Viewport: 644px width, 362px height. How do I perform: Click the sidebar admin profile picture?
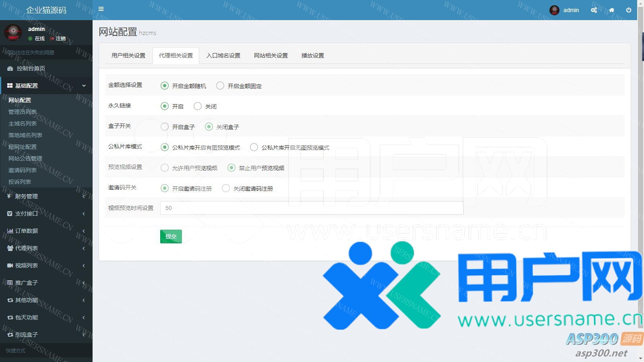tap(13, 32)
